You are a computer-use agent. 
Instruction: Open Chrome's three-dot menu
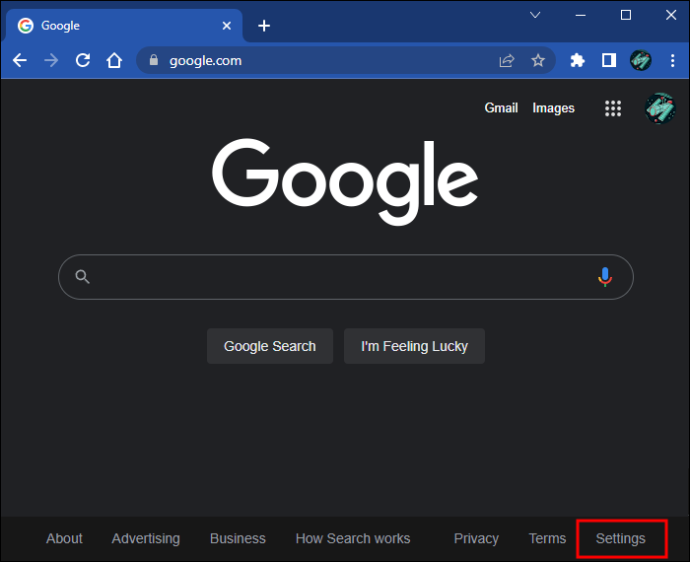672,60
